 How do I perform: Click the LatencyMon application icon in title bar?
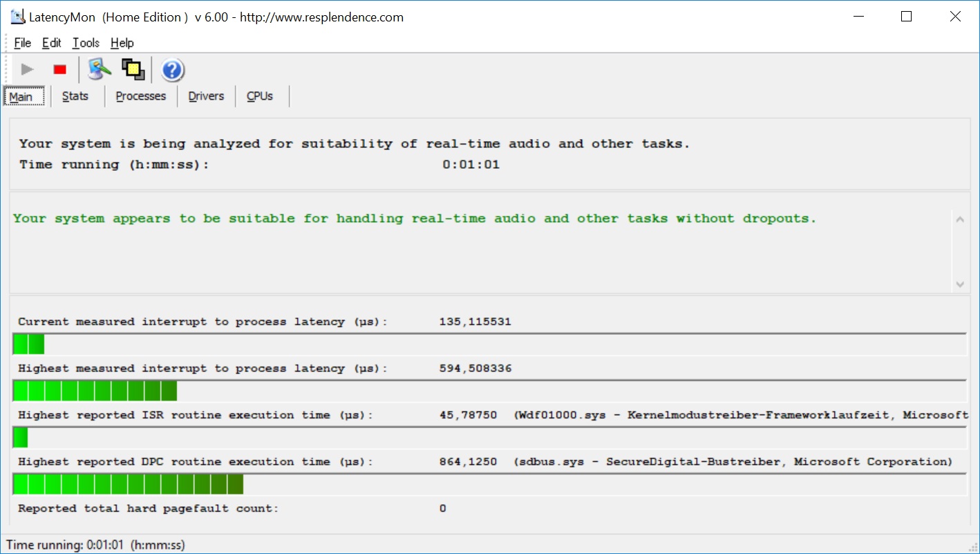(18, 17)
